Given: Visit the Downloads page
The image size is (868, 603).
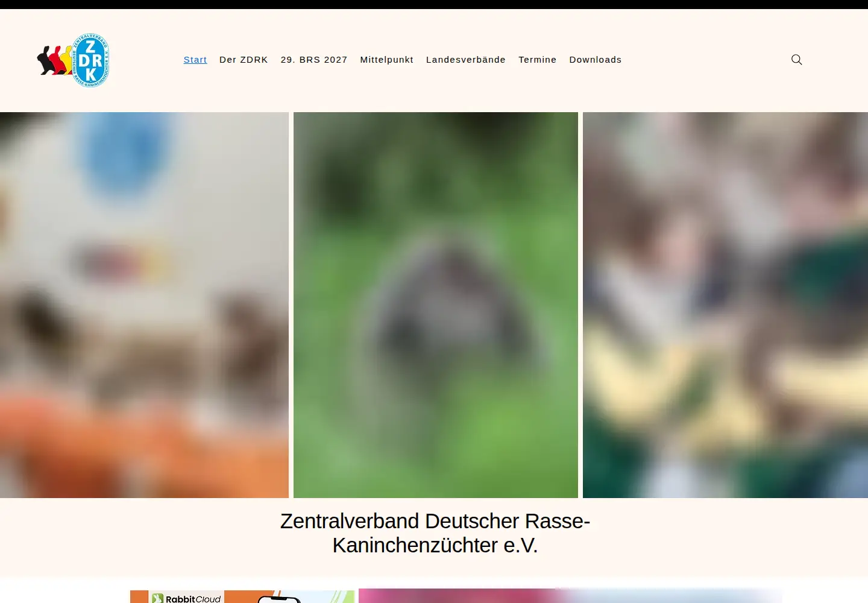Looking at the screenshot, I should [x=596, y=60].
